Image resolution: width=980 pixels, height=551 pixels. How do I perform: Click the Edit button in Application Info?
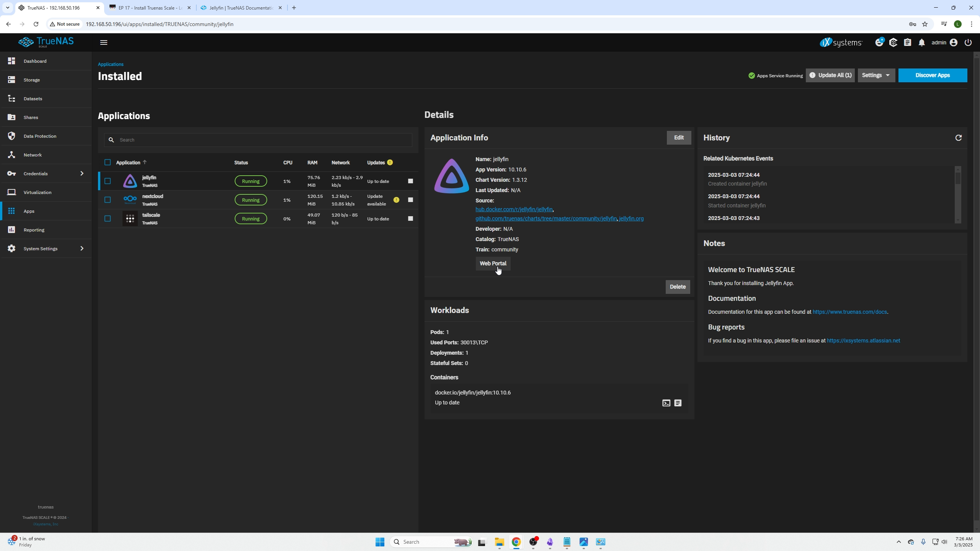coord(679,138)
